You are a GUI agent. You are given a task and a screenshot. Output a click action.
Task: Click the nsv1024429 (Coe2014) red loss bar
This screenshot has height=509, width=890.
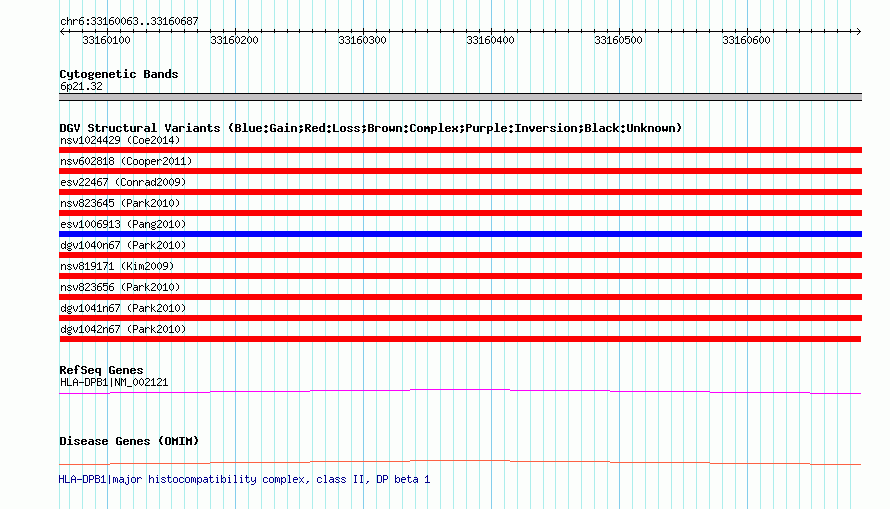coord(460,150)
